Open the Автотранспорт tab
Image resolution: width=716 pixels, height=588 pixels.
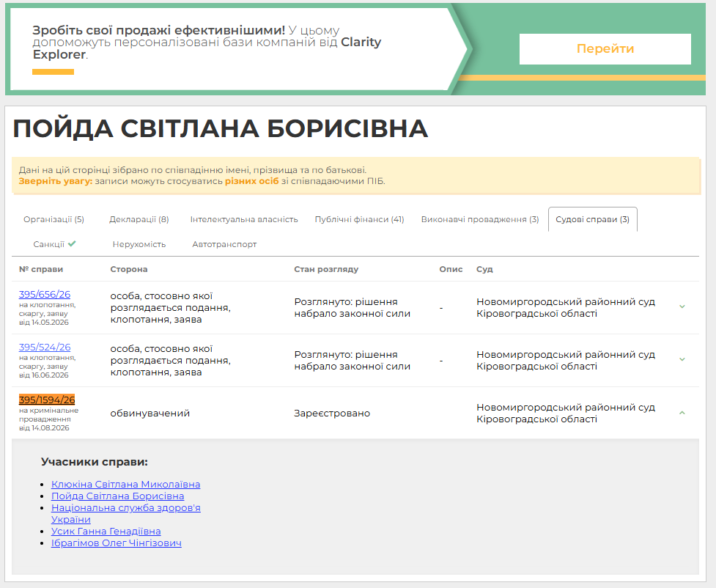point(224,244)
